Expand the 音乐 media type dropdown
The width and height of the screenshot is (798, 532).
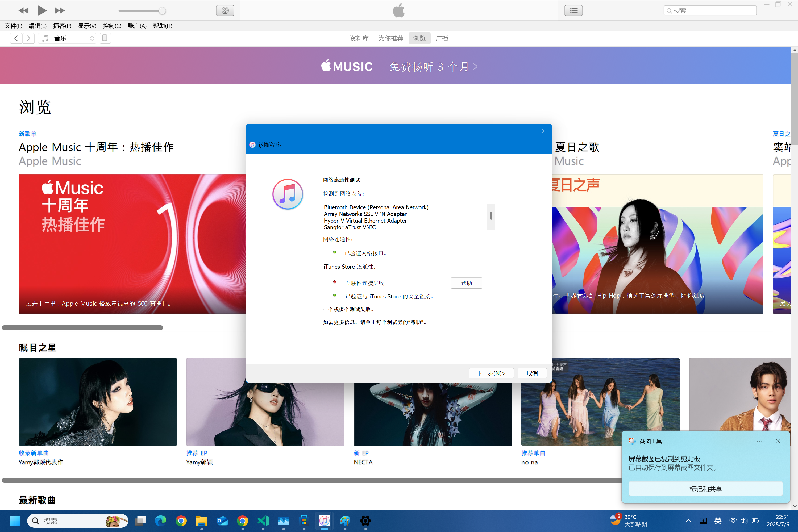point(68,38)
